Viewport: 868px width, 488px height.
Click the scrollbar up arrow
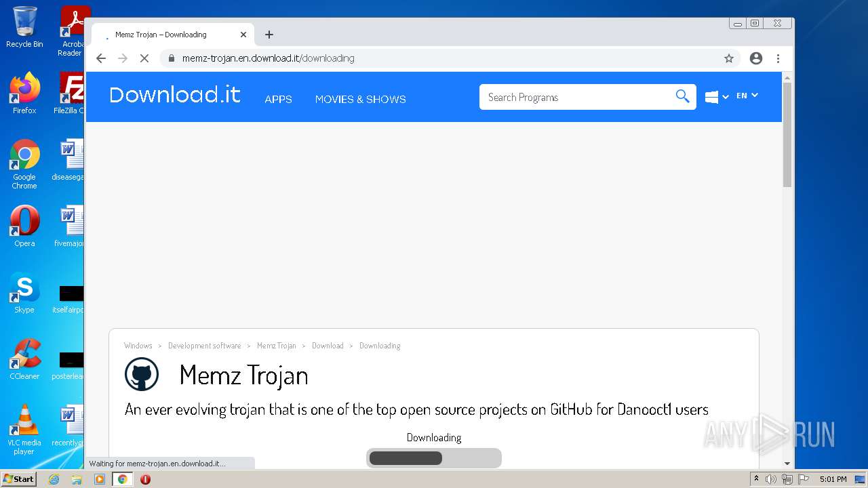click(787, 77)
